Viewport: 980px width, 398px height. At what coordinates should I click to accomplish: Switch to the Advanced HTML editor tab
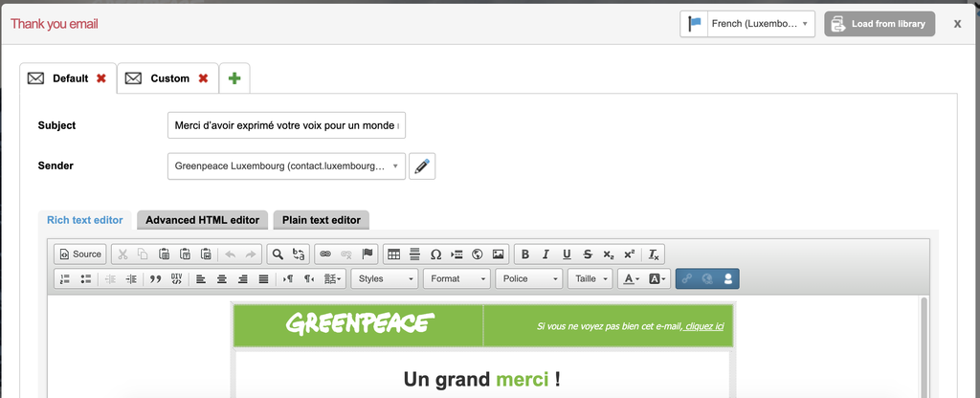pos(203,220)
